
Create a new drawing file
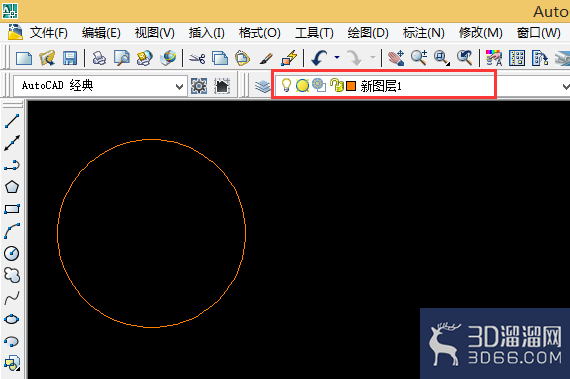(24, 58)
